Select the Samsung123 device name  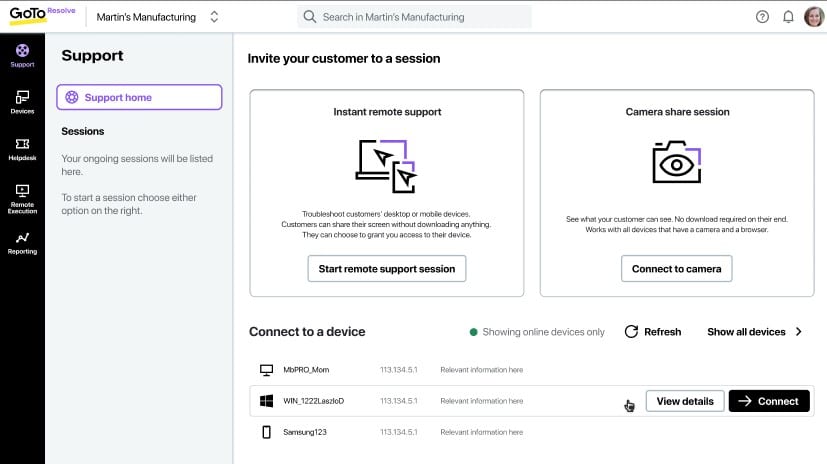[x=305, y=432]
